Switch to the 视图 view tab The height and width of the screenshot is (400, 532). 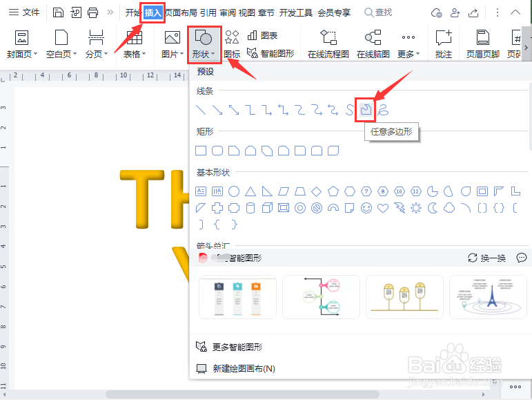[x=246, y=13]
